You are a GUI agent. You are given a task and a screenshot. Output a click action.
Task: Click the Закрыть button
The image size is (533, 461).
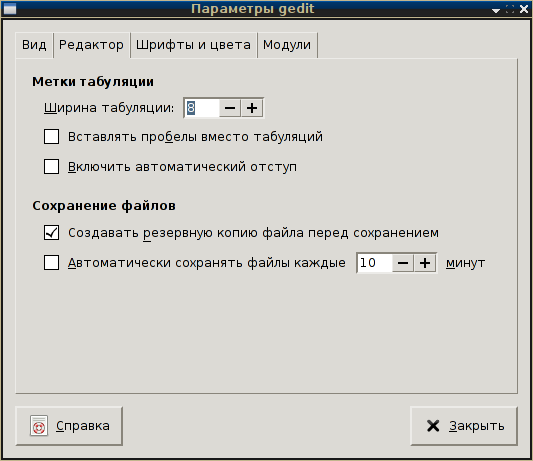[x=464, y=426]
